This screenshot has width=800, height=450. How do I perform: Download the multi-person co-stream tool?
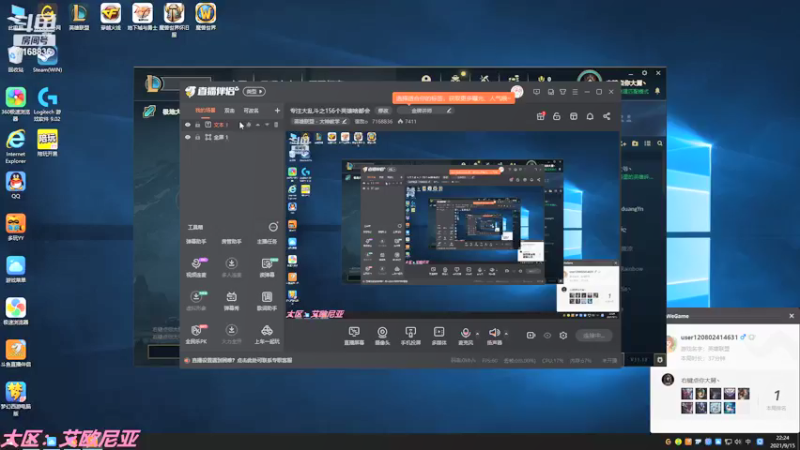tap(231, 267)
